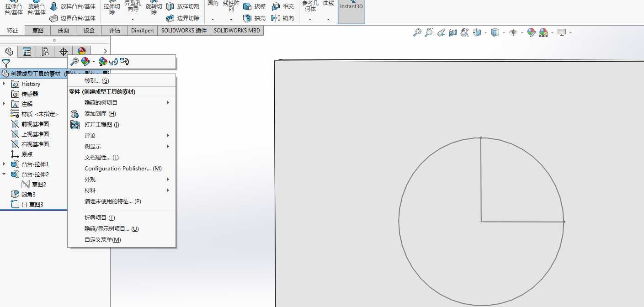Image resolution: width=644 pixels, height=307 pixels.
Task: Open the Hide/Show Items dropdown arrow
Action: coord(522,33)
